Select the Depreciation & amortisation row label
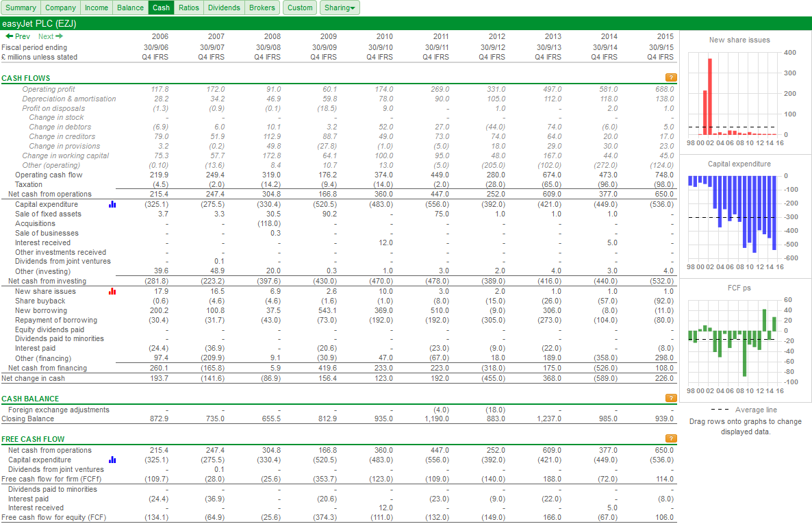The width and height of the screenshot is (812, 524). point(69,99)
